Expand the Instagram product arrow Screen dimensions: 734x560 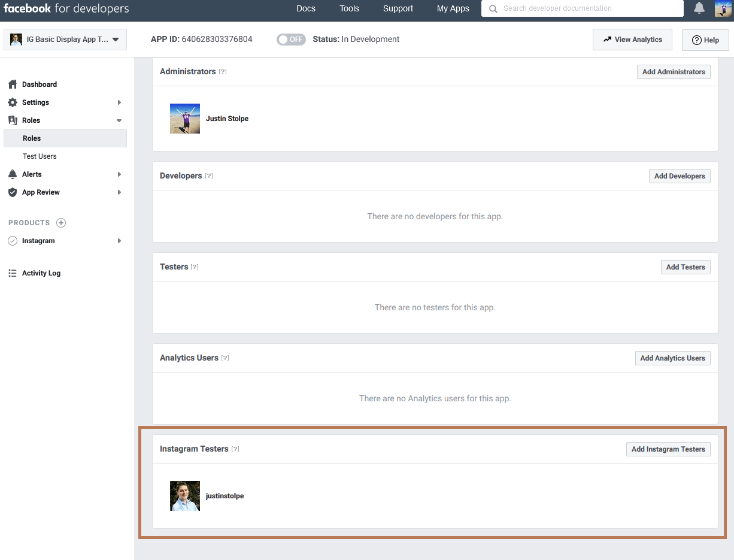click(x=119, y=241)
